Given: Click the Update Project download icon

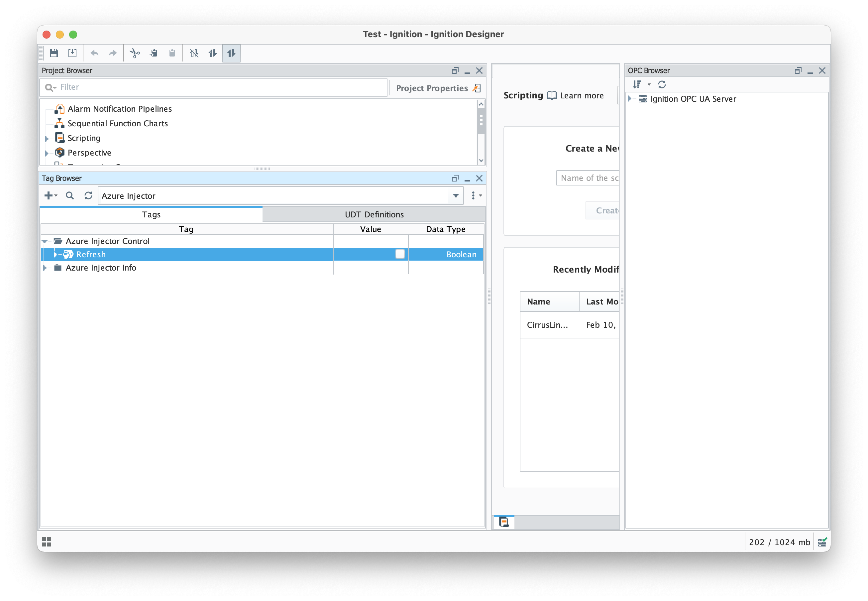Looking at the screenshot, I should click(72, 53).
